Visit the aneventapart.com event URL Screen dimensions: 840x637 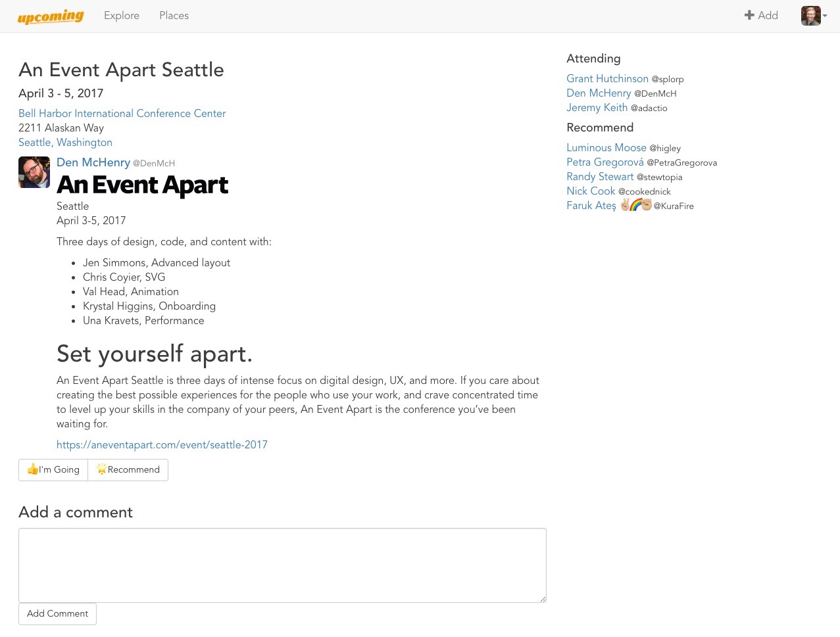point(162,445)
